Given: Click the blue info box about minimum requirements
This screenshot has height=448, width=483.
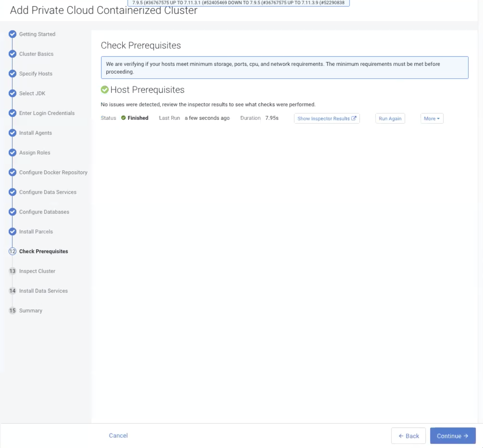Looking at the screenshot, I should pyautogui.click(x=285, y=68).
